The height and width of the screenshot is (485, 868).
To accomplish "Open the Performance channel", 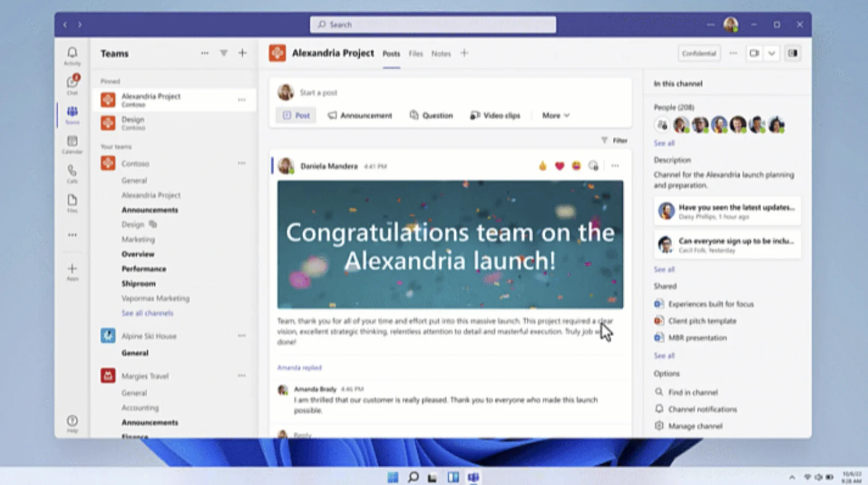I will pyautogui.click(x=144, y=269).
